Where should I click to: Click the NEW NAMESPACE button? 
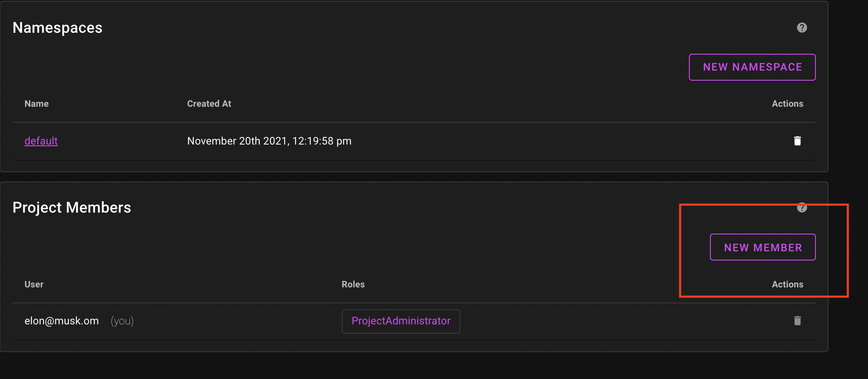(752, 67)
